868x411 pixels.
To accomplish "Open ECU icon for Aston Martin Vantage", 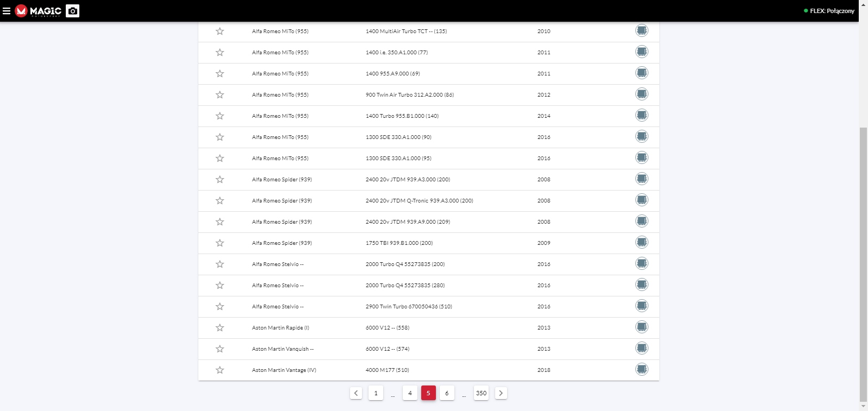I will pos(642,369).
